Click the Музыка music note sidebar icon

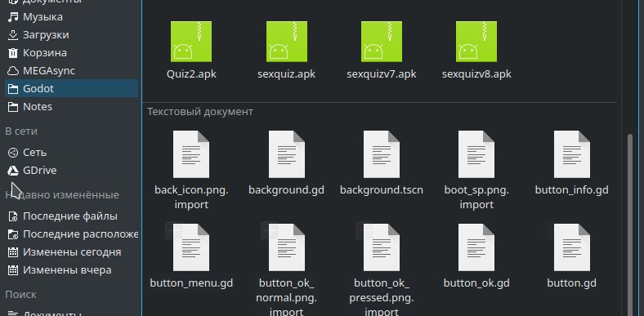tap(13, 17)
